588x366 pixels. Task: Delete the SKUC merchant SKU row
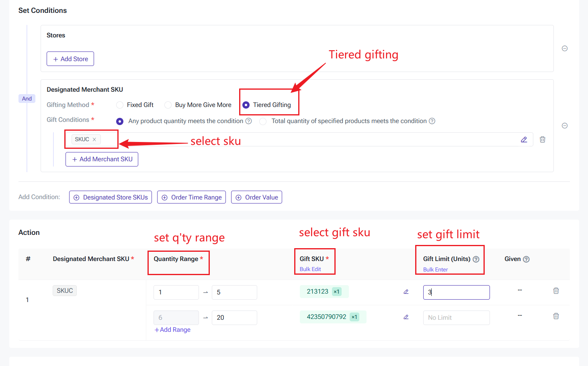click(x=543, y=140)
